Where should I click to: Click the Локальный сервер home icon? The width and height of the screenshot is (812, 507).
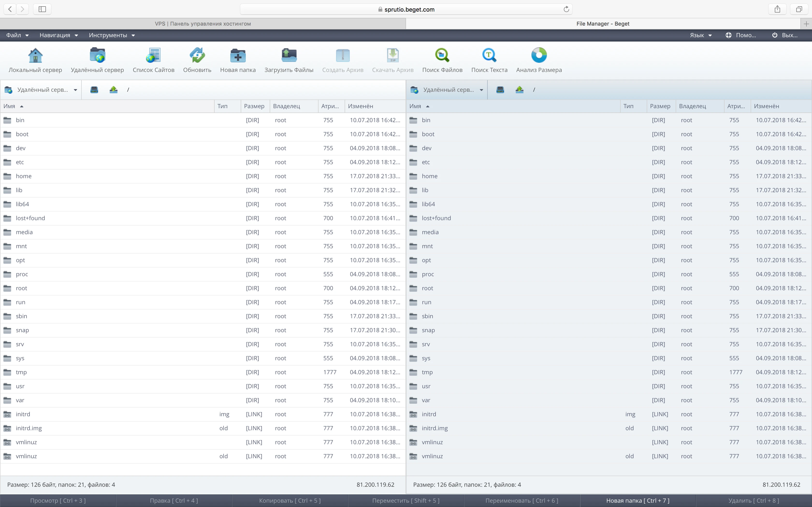pyautogui.click(x=35, y=56)
